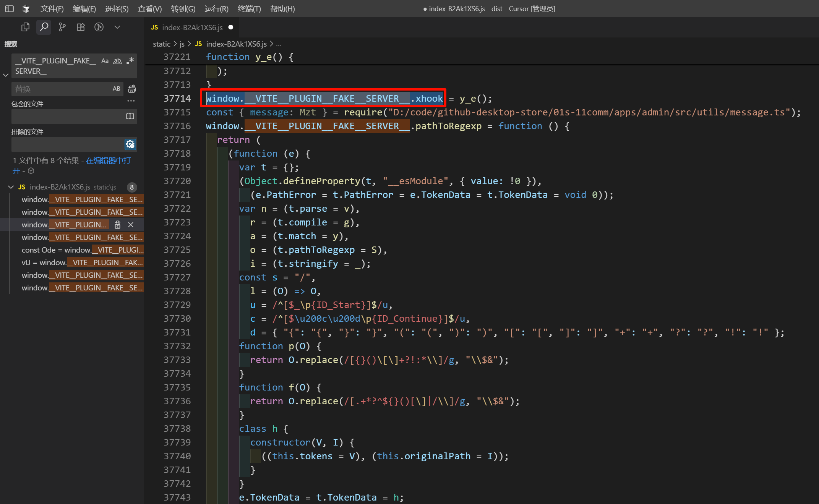The width and height of the screenshot is (819, 504).
Task: Enable regular expression search toggle
Action: tap(130, 61)
